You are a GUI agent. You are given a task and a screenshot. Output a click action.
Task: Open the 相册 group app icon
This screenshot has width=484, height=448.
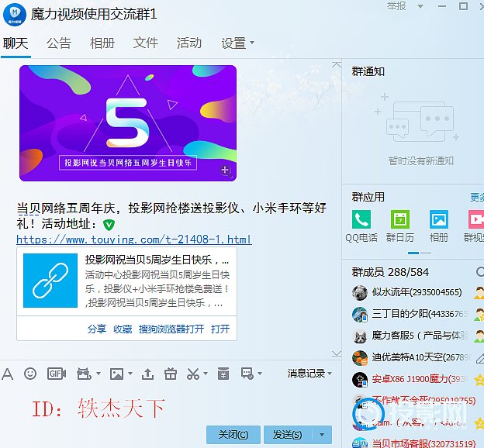click(x=439, y=219)
